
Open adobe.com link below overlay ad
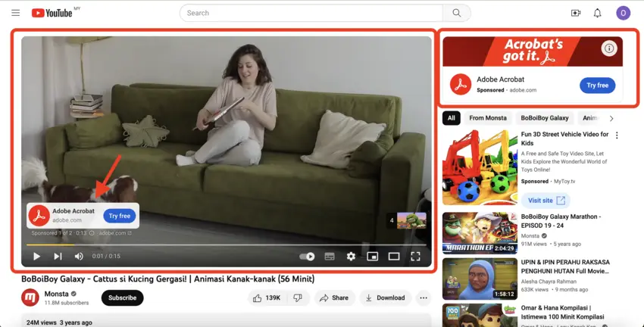[115, 233]
